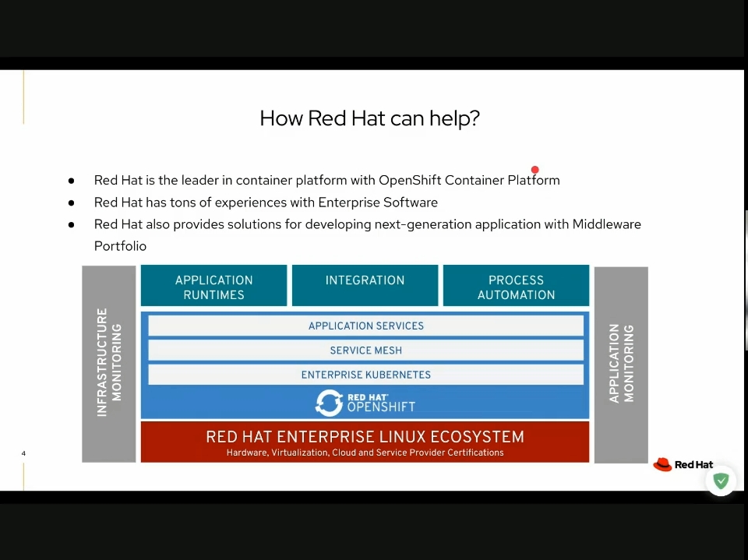Click the slide title How Red Hat can help

click(x=369, y=118)
